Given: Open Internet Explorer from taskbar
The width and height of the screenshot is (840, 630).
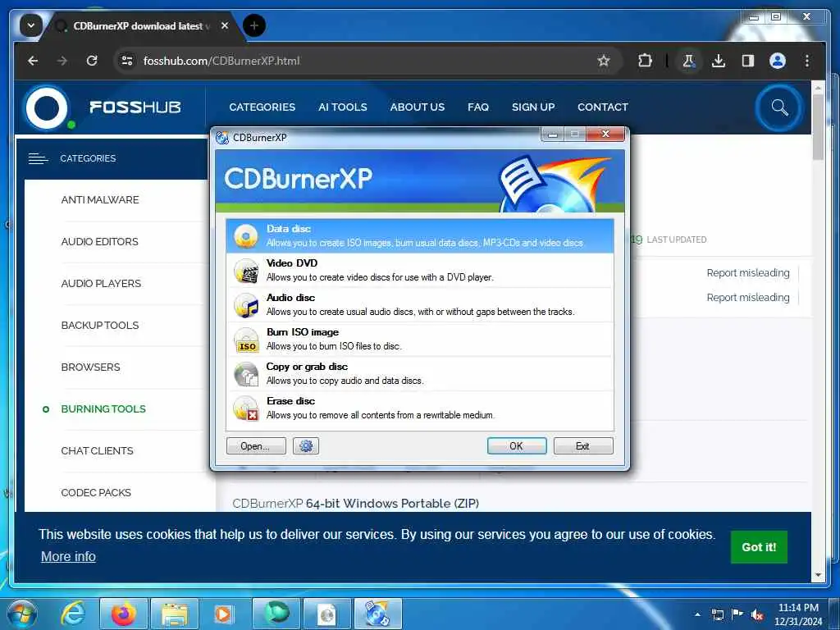Looking at the screenshot, I should click(x=72, y=614).
